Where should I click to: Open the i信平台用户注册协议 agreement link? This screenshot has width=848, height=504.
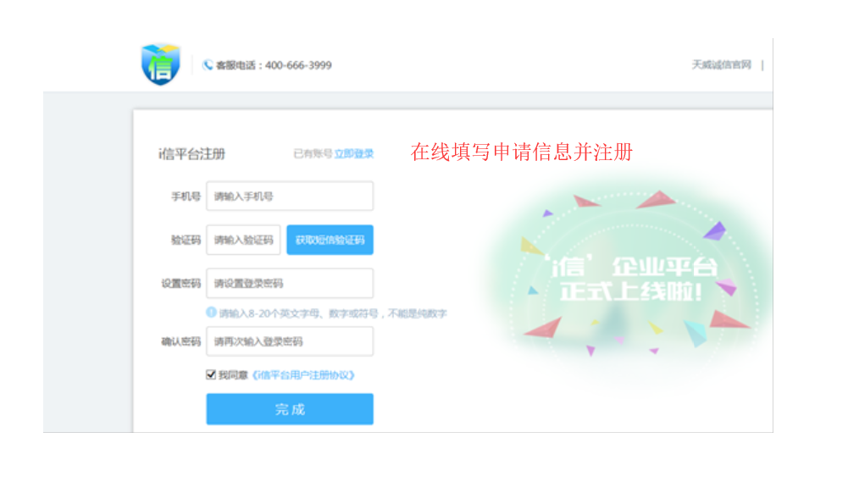click(x=303, y=374)
